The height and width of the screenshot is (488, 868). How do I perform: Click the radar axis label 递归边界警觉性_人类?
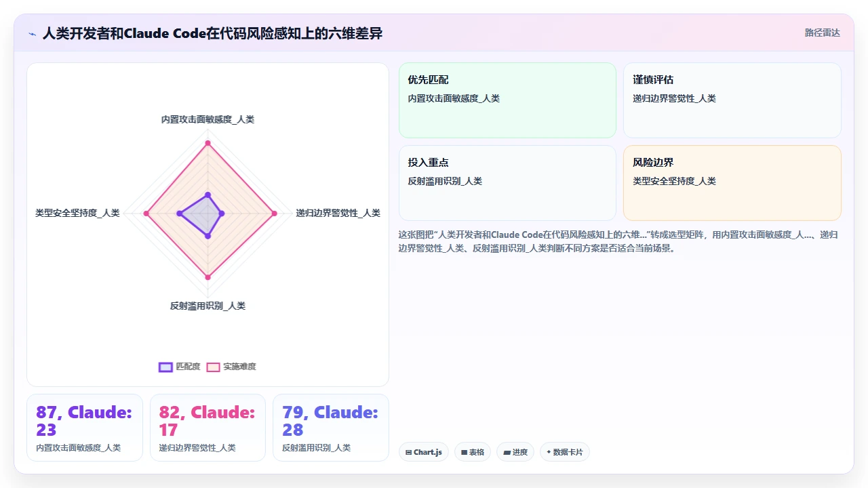[338, 213]
